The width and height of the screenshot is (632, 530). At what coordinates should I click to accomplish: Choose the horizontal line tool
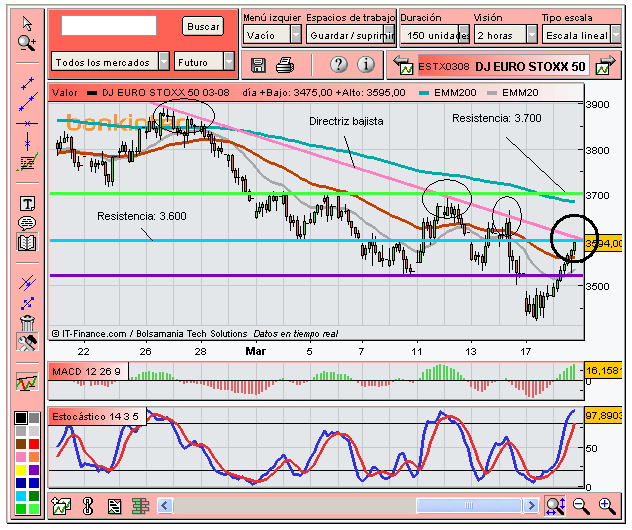coord(27,123)
